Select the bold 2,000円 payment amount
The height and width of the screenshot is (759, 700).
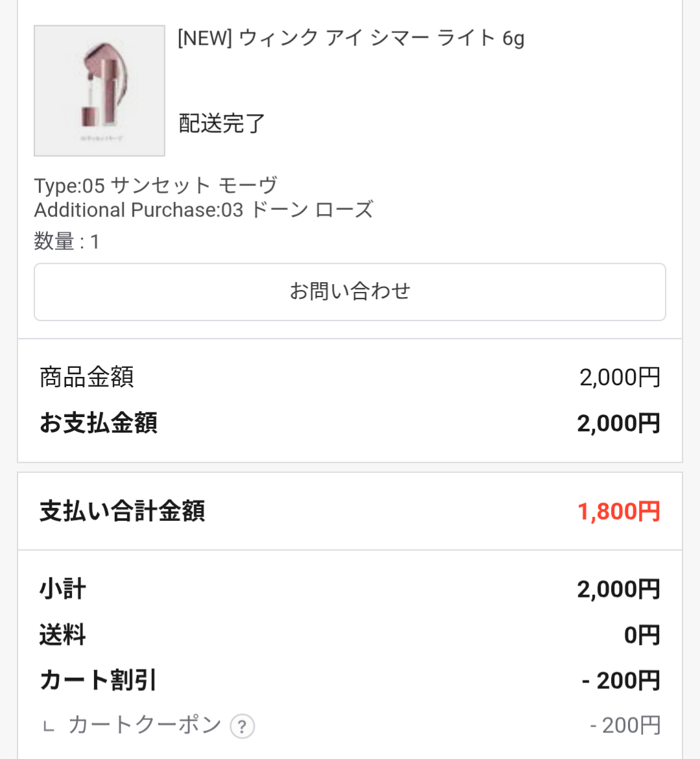pos(619,423)
